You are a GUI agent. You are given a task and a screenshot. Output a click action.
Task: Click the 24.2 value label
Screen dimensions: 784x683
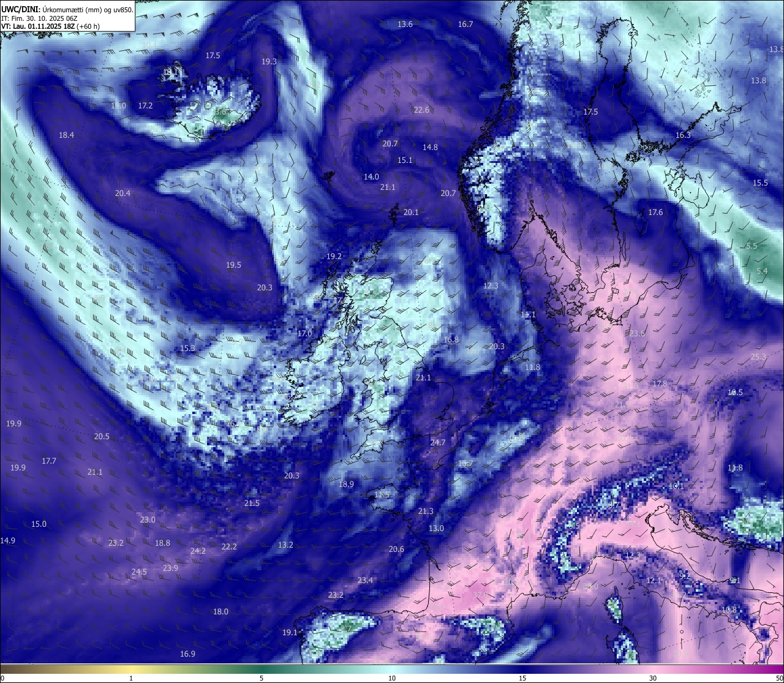(x=198, y=551)
